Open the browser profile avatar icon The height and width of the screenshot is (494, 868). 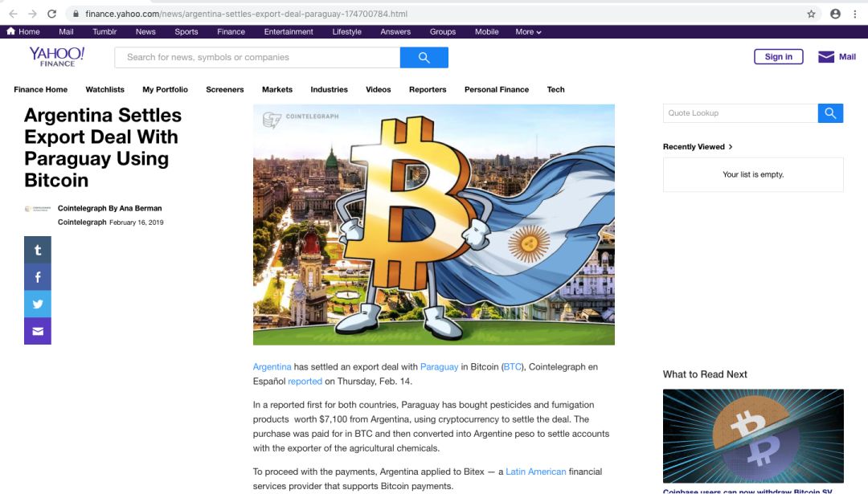pyautogui.click(x=835, y=14)
